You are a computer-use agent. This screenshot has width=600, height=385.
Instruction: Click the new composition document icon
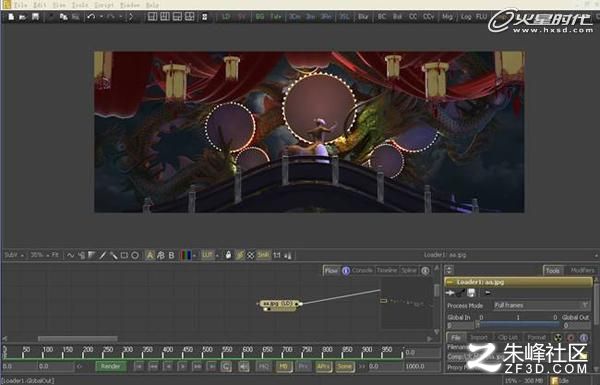click(x=11, y=17)
